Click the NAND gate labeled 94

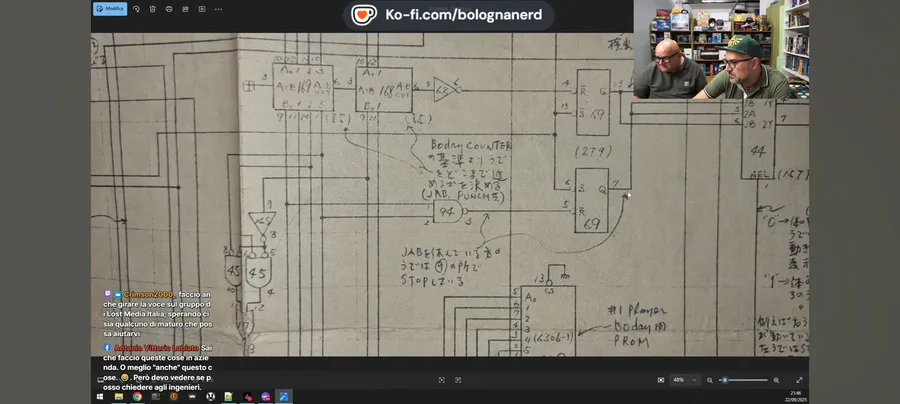(x=448, y=212)
